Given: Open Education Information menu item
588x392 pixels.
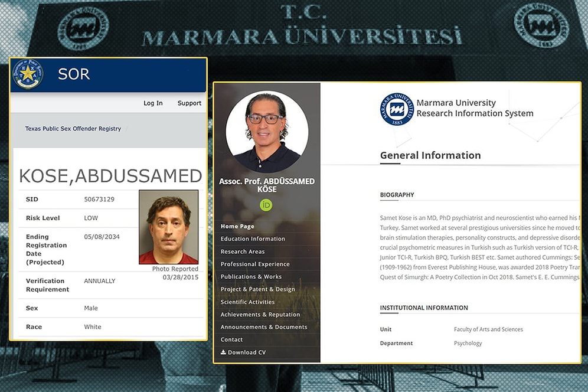Looking at the screenshot, I should [x=253, y=239].
